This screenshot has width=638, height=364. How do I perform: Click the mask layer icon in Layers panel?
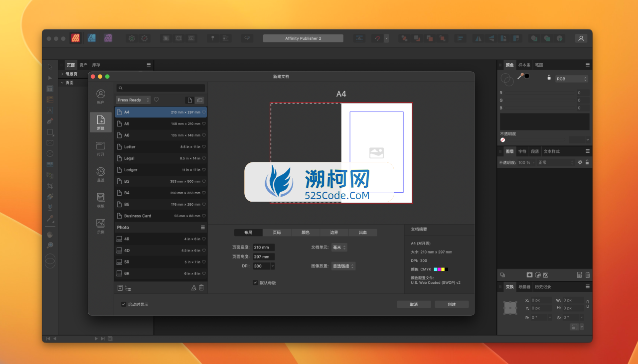pos(529,275)
